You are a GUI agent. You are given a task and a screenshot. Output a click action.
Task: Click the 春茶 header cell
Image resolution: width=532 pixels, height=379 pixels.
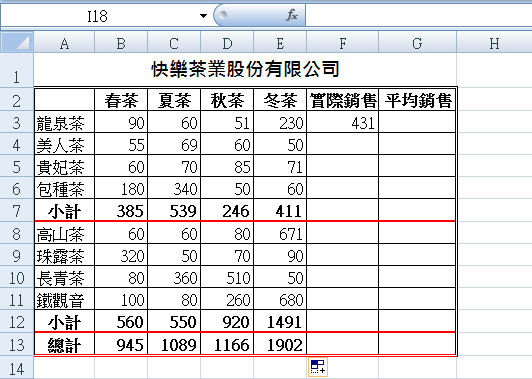click(121, 99)
